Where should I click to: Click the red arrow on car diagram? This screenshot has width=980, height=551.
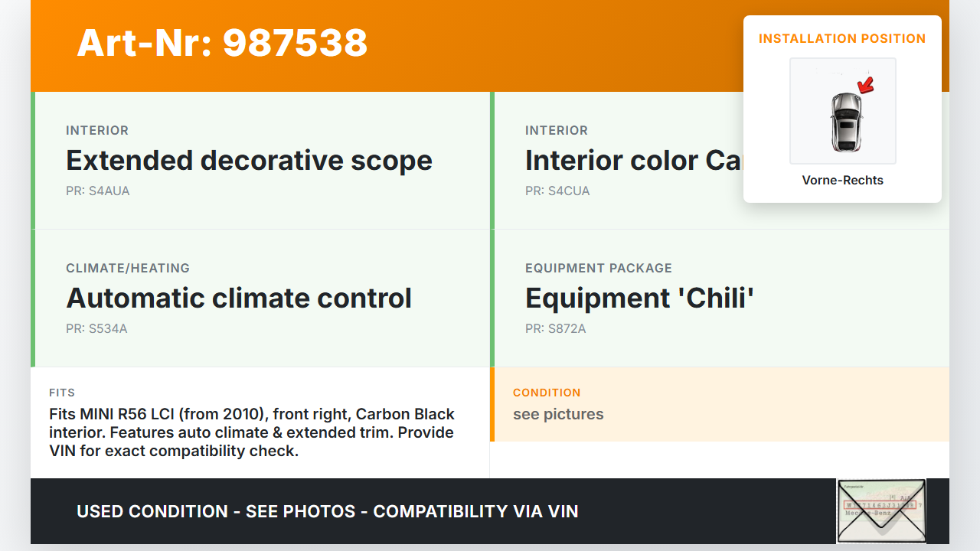[x=865, y=86]
